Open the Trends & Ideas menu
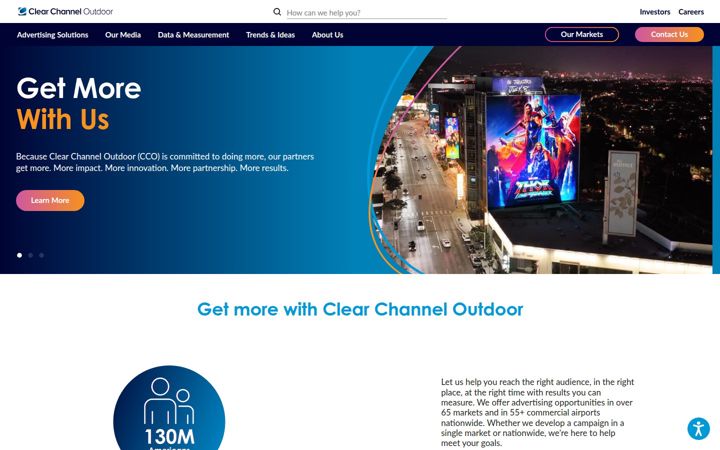The height and width of the screenshot is (450, 720). [270, 35]
